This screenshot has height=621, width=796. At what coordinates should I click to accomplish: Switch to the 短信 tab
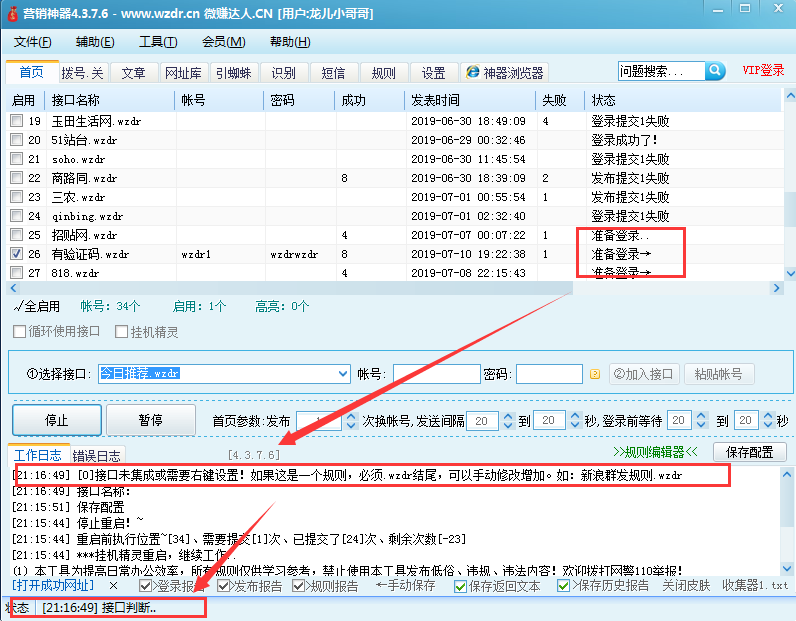point(333,73)
